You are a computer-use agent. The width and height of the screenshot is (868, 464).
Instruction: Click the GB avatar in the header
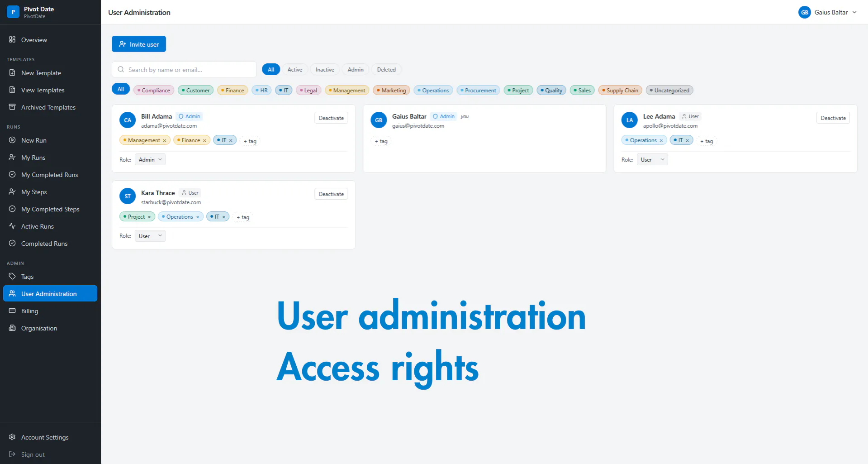coord(804,12)
